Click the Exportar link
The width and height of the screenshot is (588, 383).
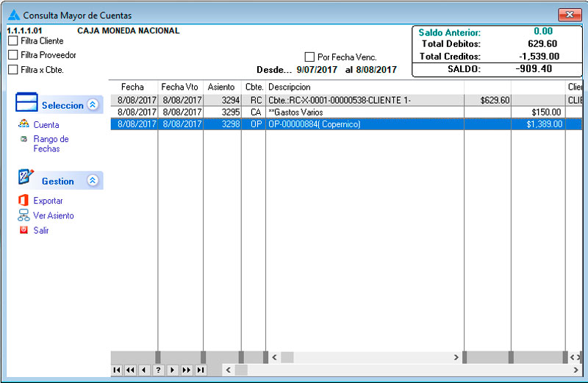[49, 201]
